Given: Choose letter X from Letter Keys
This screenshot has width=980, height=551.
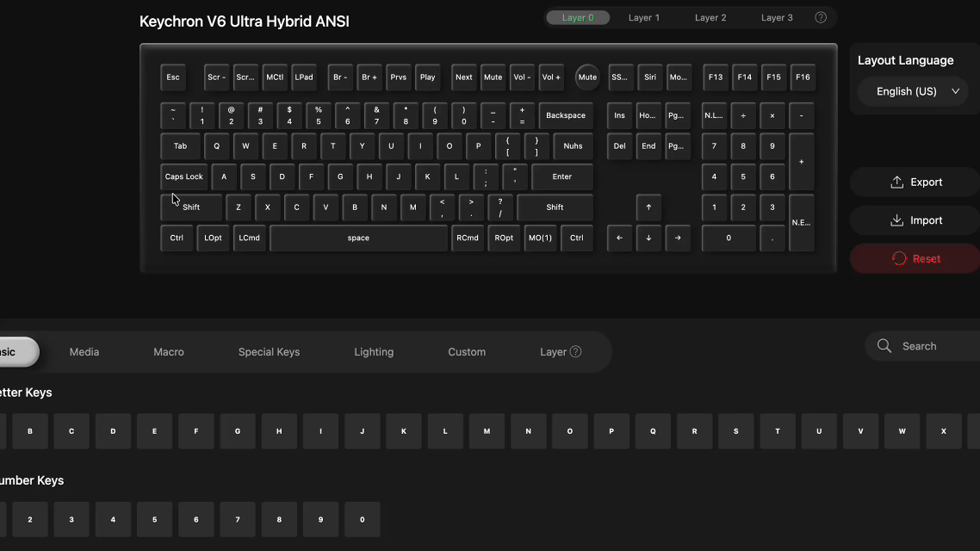Looking at the screenshot, I should (x=944, y=431).
